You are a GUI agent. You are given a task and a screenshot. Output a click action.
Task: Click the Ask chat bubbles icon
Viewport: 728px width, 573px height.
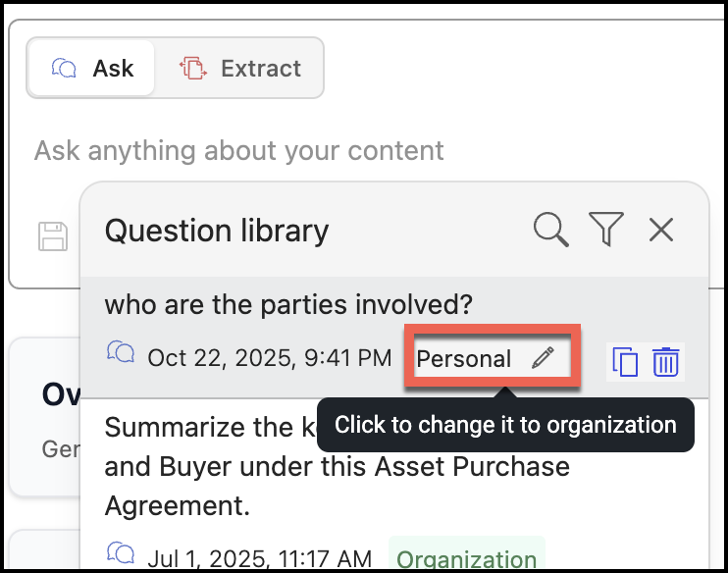coord(64,69)
